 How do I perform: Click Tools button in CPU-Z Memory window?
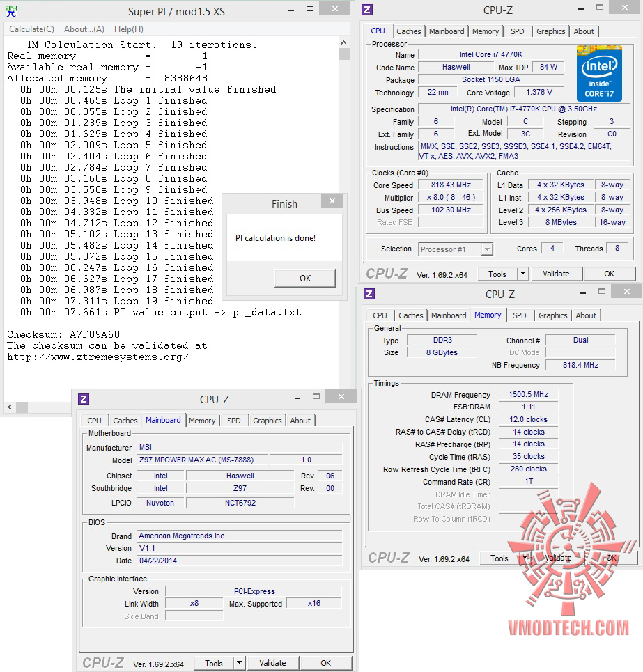tap(499, 558)
